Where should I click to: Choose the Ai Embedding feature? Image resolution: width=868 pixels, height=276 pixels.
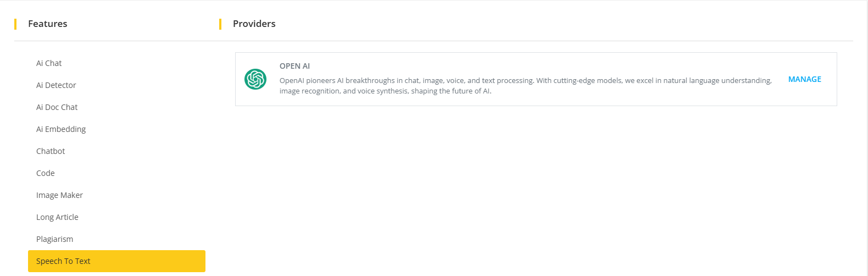tap(61, 129)
